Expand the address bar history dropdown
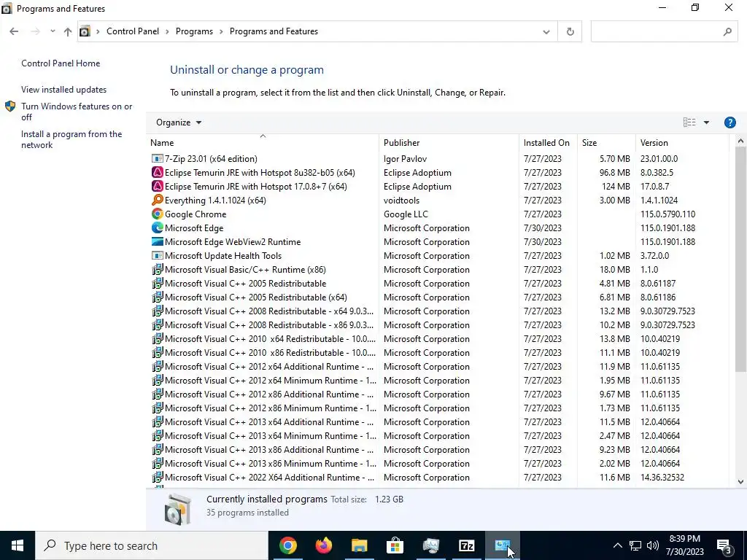 (x=546, y=32)
